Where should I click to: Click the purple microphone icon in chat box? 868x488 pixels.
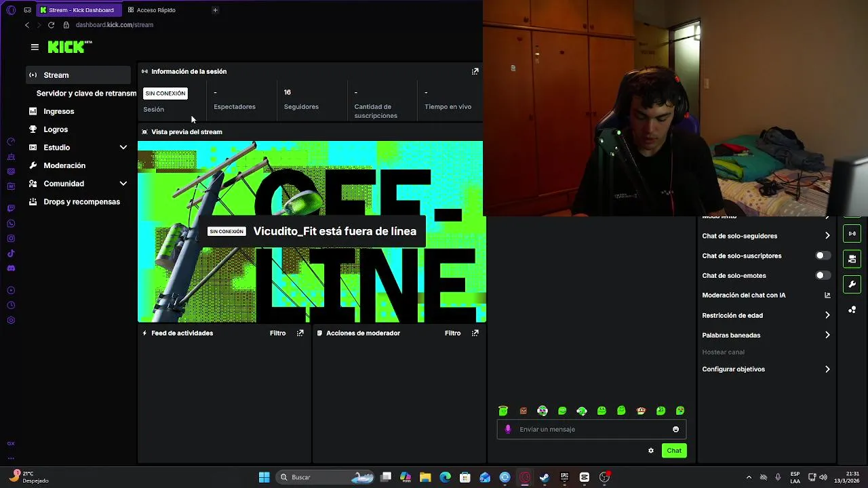[x=508, y=429]
